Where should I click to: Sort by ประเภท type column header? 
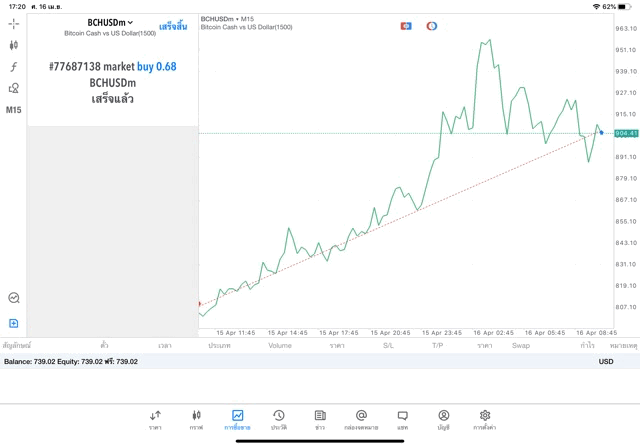point(219,345)
